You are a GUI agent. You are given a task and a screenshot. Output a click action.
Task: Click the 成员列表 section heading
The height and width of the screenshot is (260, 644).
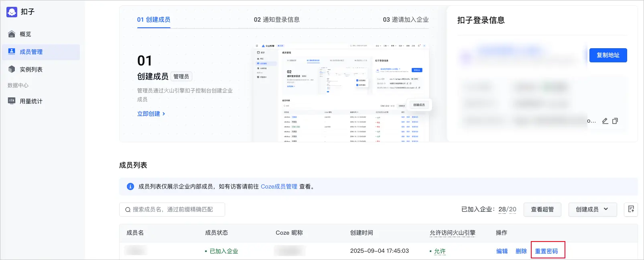tap(133, 165)
